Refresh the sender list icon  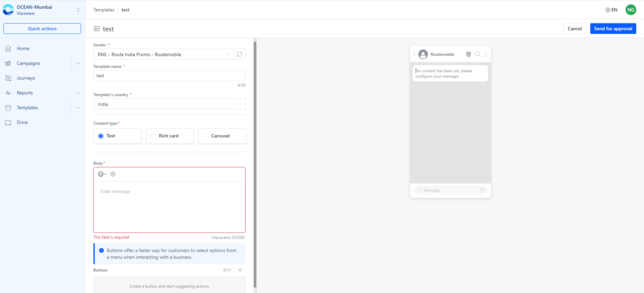click(240, 54)
